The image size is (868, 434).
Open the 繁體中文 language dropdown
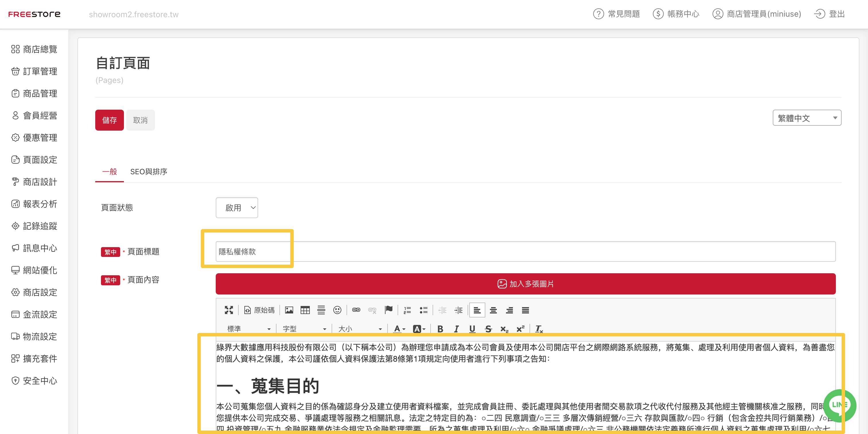point(807,118)
